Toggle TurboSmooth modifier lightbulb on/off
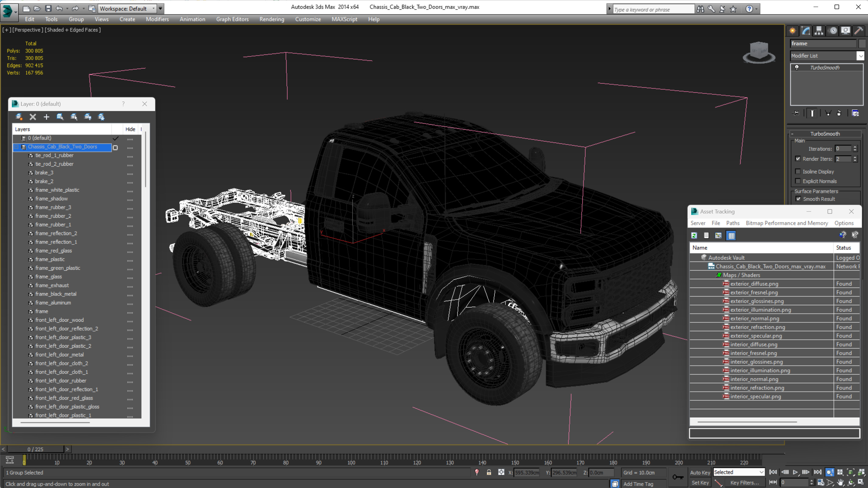The width and height of the screenshot is (868, 488). [x=797, y=68]
